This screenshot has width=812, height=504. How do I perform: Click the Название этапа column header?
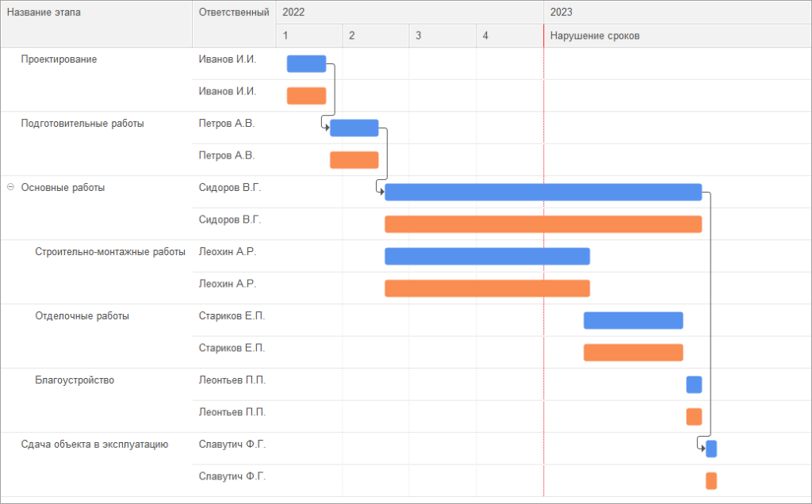click(44, 13)
